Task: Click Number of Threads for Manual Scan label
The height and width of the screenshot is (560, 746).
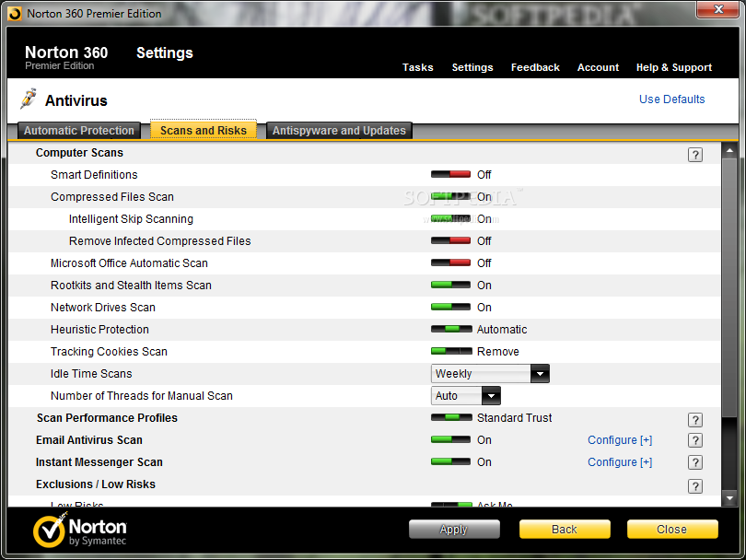Action: 141,396
